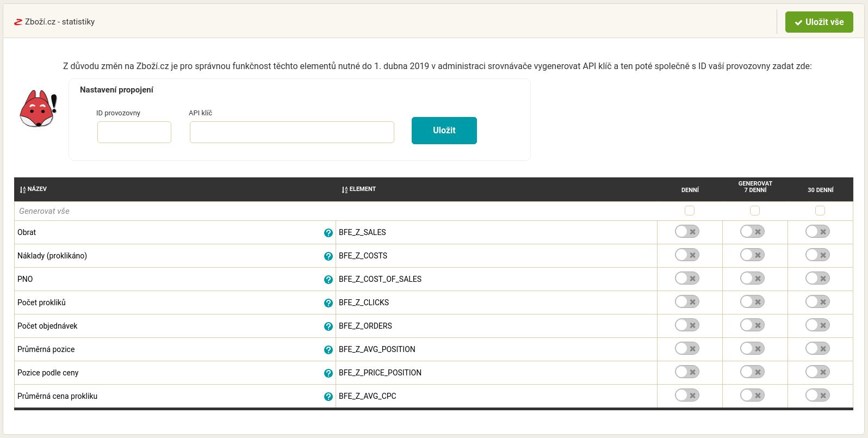
Task: Toggle Denní switch for Obrat
Action: pyautogui.click(x=687, y=232)
